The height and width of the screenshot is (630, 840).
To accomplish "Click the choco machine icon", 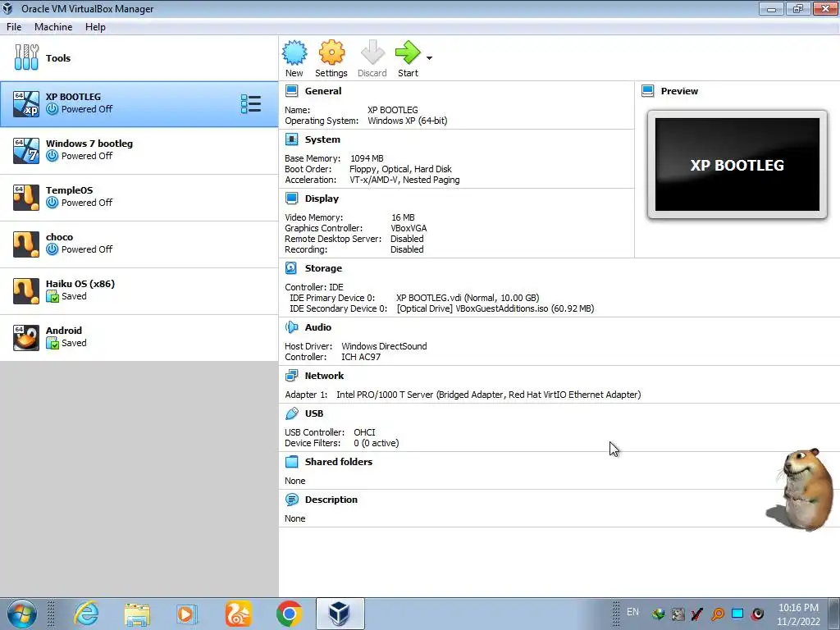I will click(26, 244).
